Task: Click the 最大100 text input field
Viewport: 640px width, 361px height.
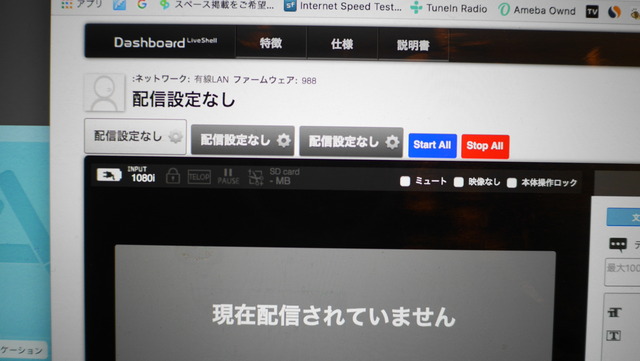Action: point(622,272)
